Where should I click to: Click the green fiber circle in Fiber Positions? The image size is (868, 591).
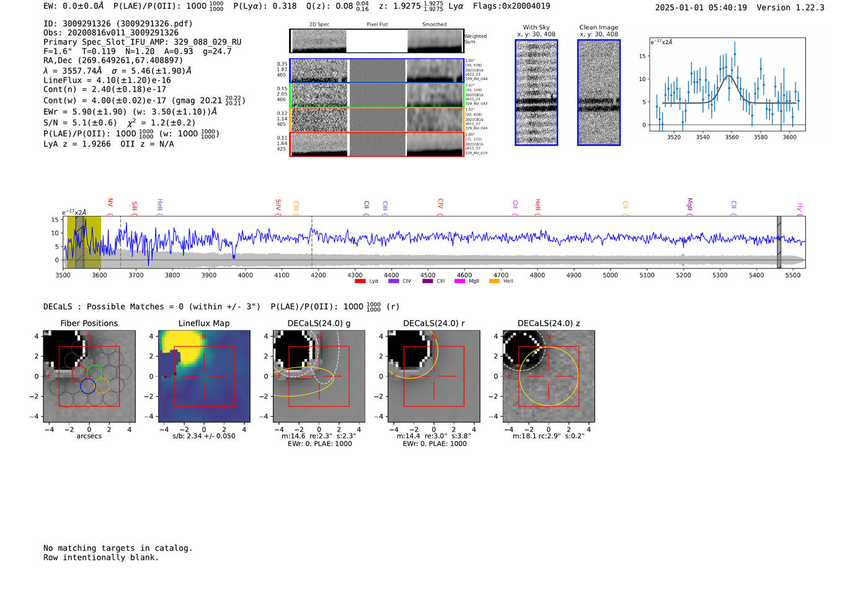94,373
